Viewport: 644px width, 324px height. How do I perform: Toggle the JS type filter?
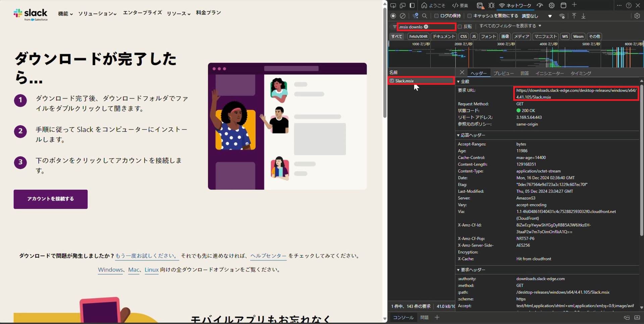click(x=474, y=36)
